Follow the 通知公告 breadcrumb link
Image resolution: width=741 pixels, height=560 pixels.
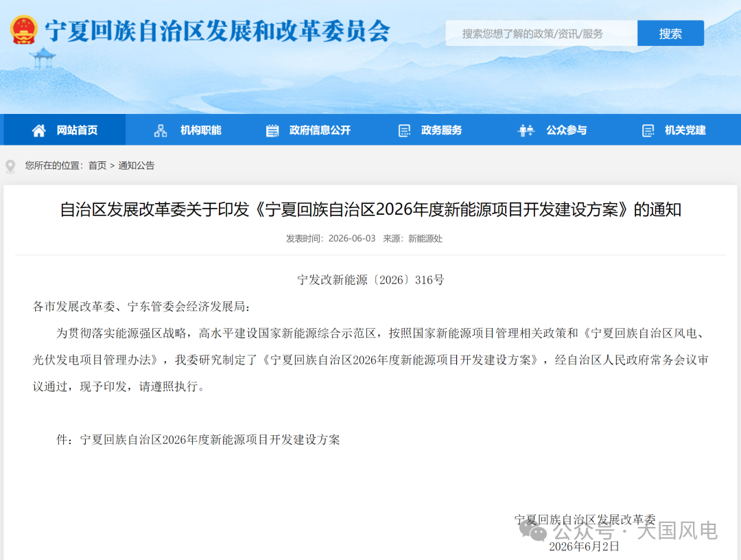(x=136, y=165)
